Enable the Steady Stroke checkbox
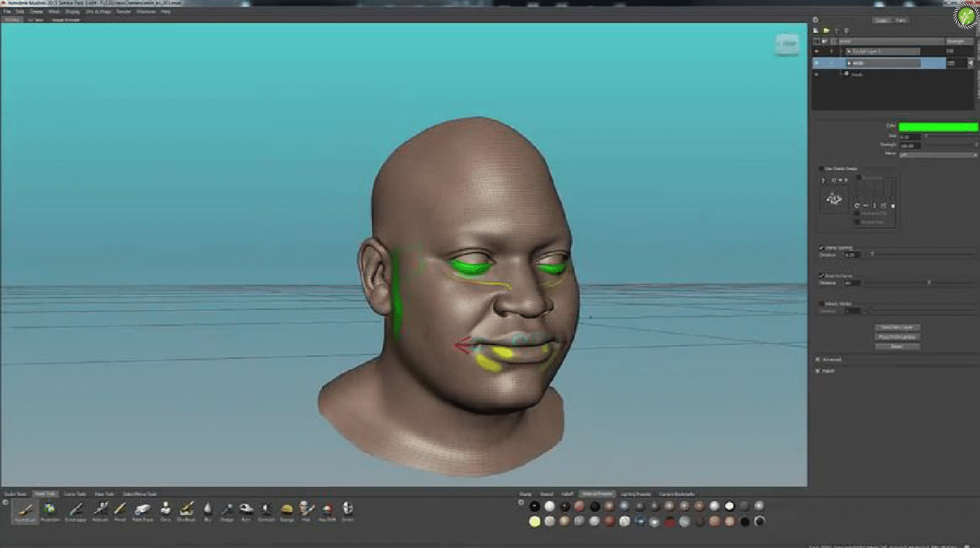This screenshot has width=980, height=548. [x=822, y=304]
